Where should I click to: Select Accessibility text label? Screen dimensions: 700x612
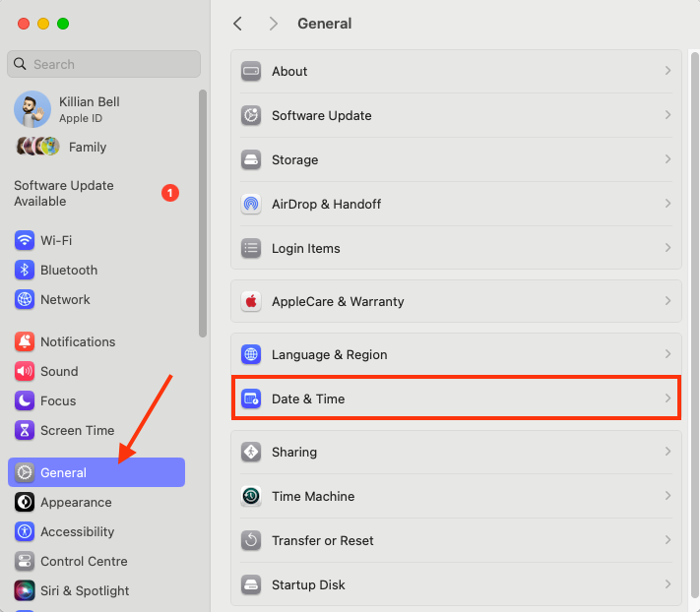77,531
